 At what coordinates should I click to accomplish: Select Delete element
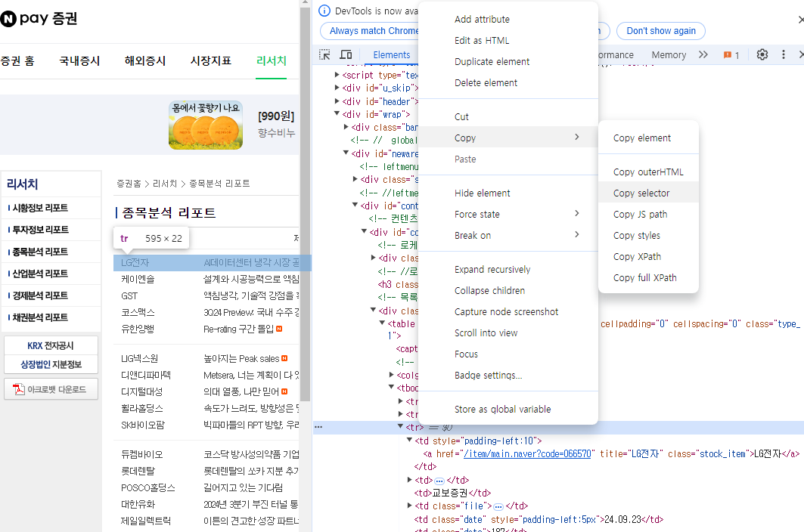click(x=508, y=83)
